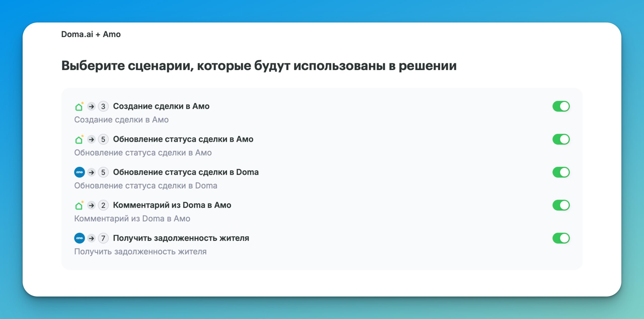The width and height of the screenshot is (644, 319).
Task: Turn off Обновление статуса сделки в Амо switch
Action: tap(561, 139)
